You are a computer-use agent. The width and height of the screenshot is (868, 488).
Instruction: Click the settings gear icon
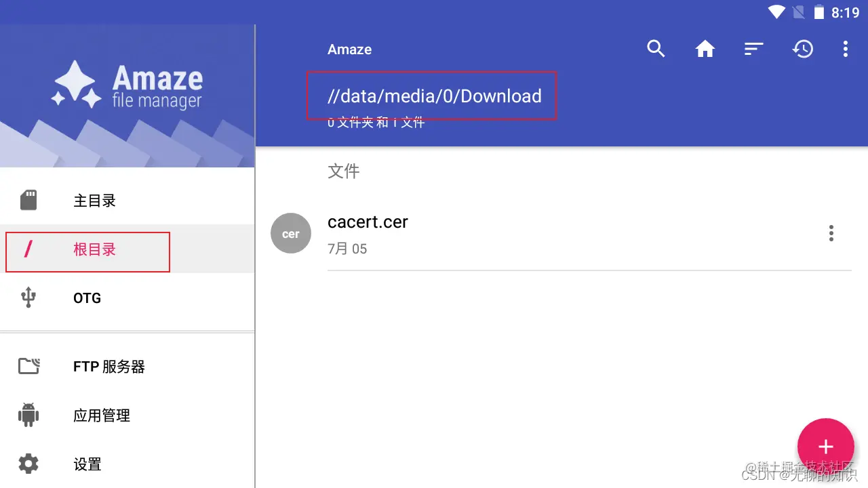28,464
